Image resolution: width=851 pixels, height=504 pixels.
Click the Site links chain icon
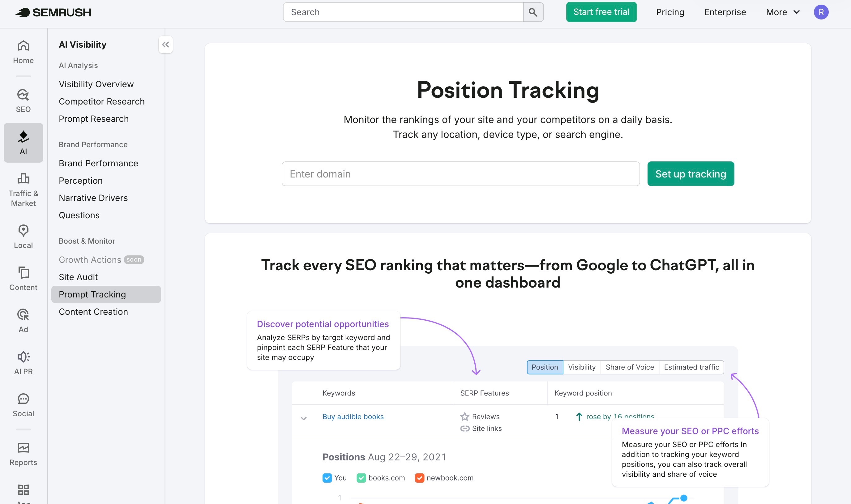(464, 428)
